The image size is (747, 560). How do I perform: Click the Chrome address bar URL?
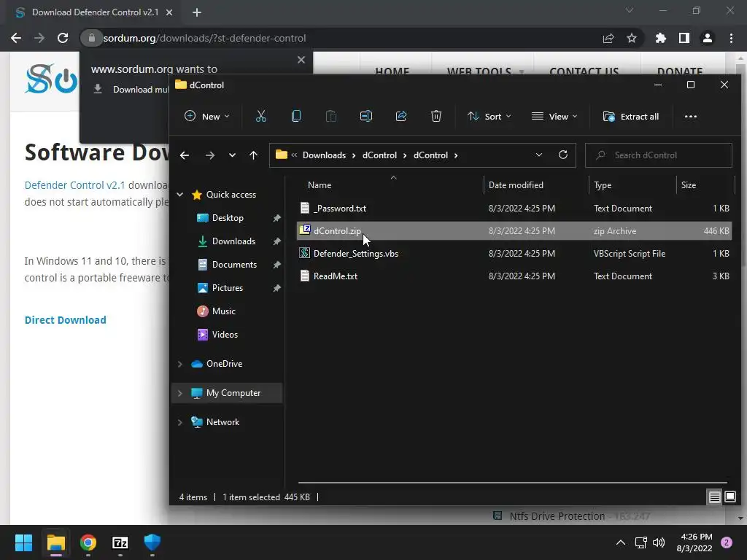(204, 38)
